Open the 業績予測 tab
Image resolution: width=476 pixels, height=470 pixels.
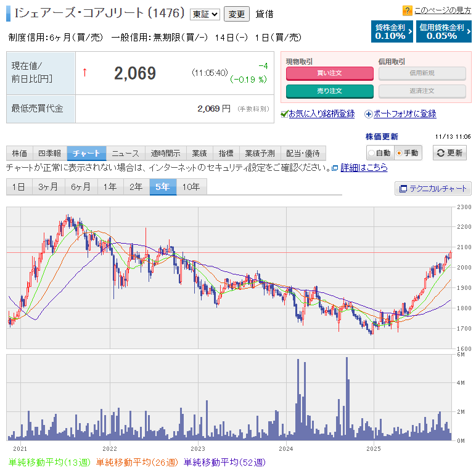tap(260, 154)
